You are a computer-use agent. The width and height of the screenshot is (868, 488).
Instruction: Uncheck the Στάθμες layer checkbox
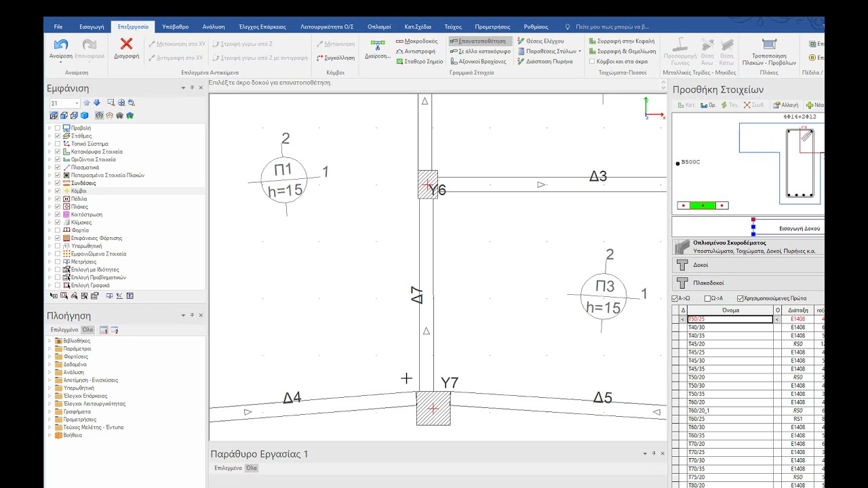pos(58,136)
